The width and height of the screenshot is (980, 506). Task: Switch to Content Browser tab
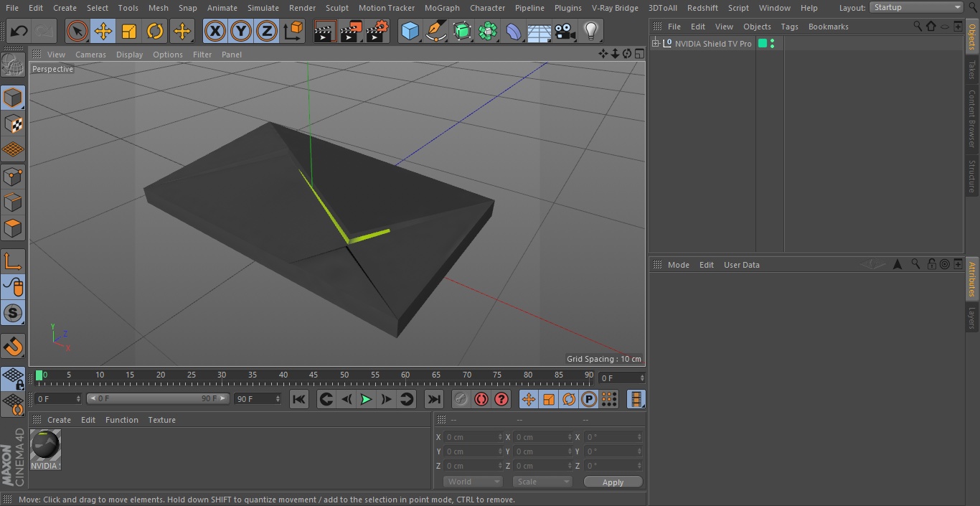972,118
